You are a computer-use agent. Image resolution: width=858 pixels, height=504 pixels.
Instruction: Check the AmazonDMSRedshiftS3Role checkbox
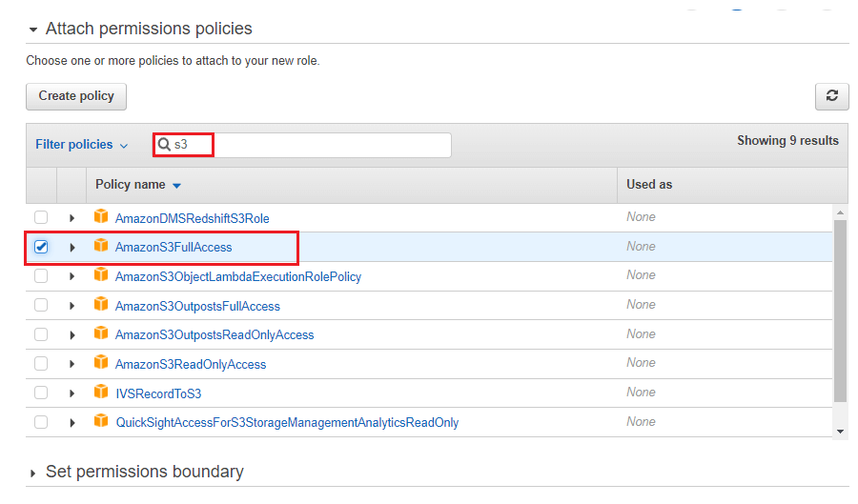point(41,217)
